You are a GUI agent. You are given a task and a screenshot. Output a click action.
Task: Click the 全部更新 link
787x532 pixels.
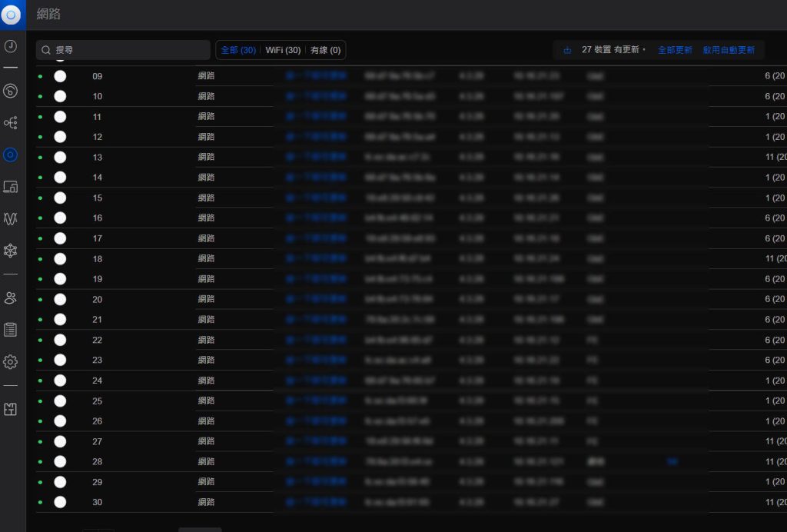pyautogui.click(x=675, y=50)
